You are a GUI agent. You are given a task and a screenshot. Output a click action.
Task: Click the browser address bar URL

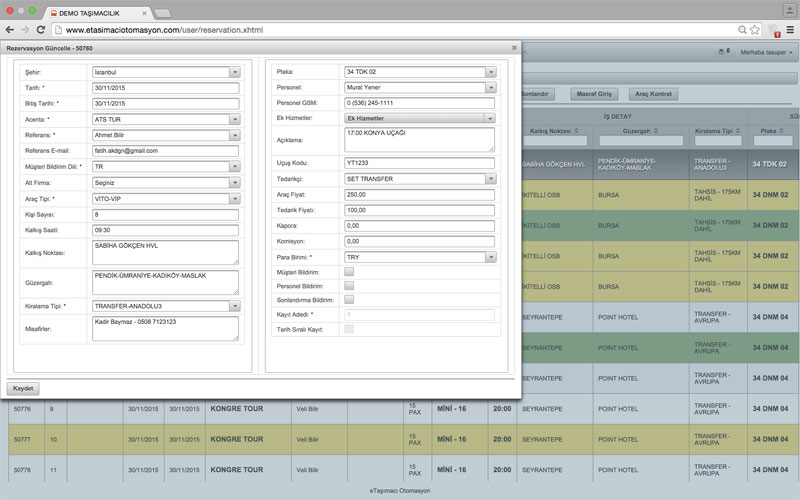(164, 30)
